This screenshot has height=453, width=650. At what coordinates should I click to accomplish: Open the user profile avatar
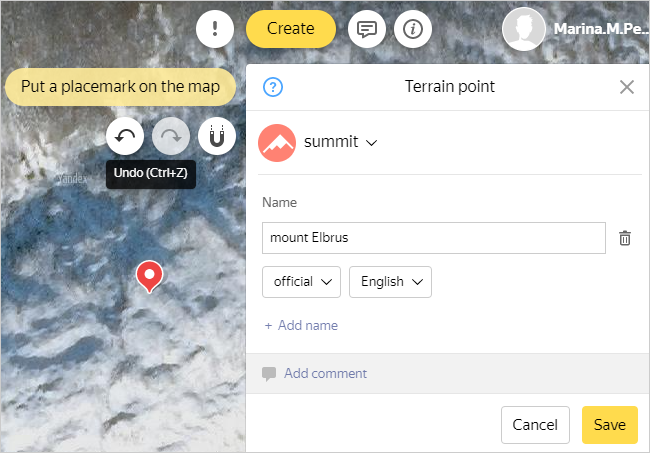coord(523,29)
